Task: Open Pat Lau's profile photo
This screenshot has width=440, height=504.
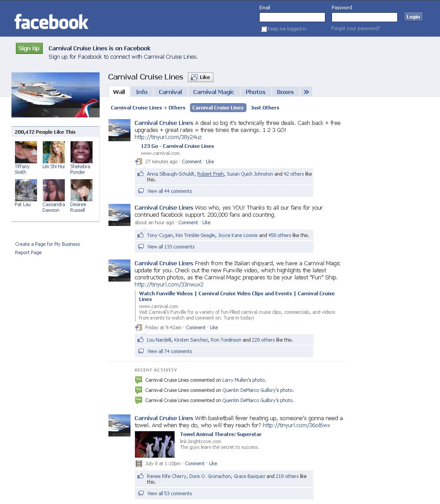Action: 26,190
